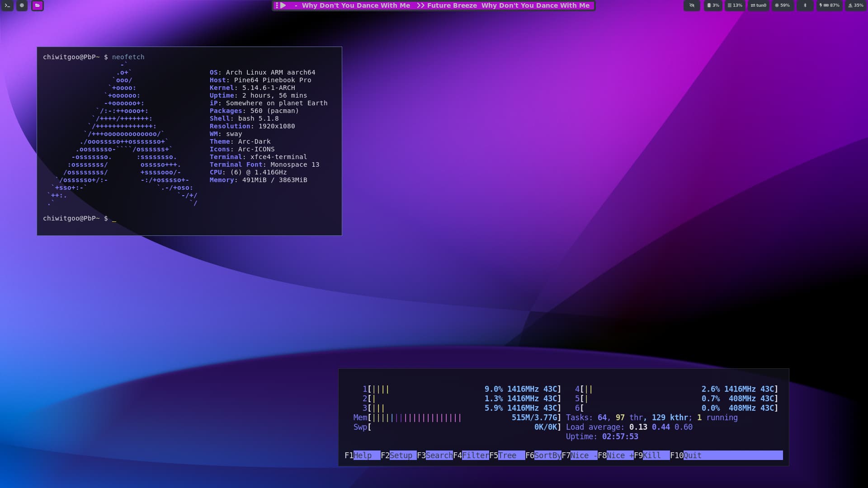868x488 pixels.
Task: Open the Bluetooth module in the bar
Action: pos(805,5)
